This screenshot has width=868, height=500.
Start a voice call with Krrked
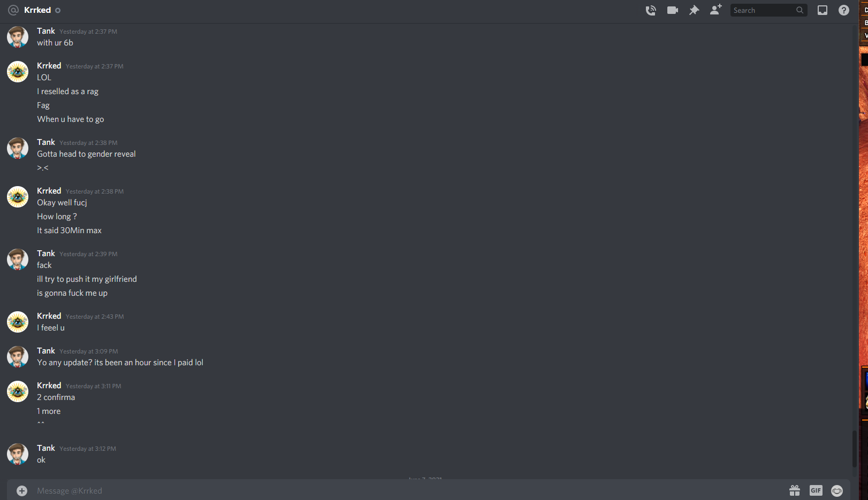coord(651,10)
